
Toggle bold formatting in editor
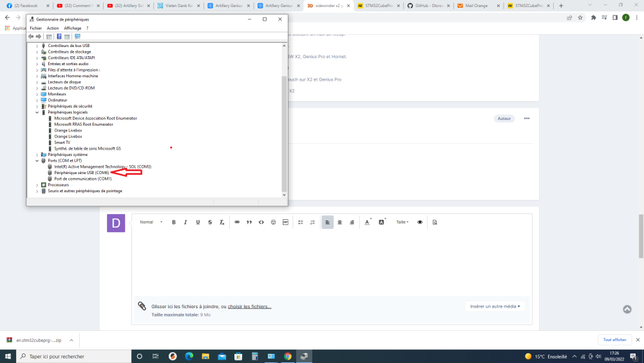[174, 222]
